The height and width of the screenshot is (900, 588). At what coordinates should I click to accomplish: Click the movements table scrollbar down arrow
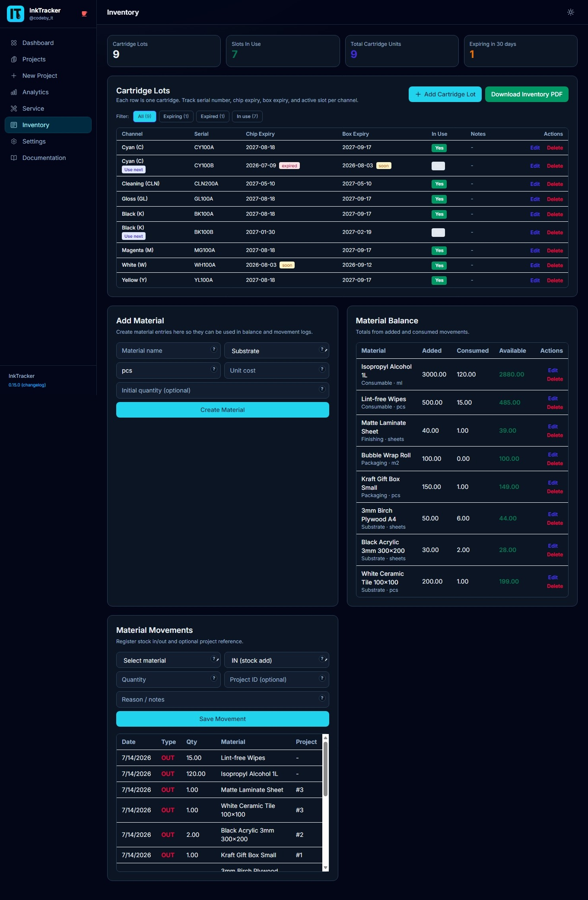point(325,868)
